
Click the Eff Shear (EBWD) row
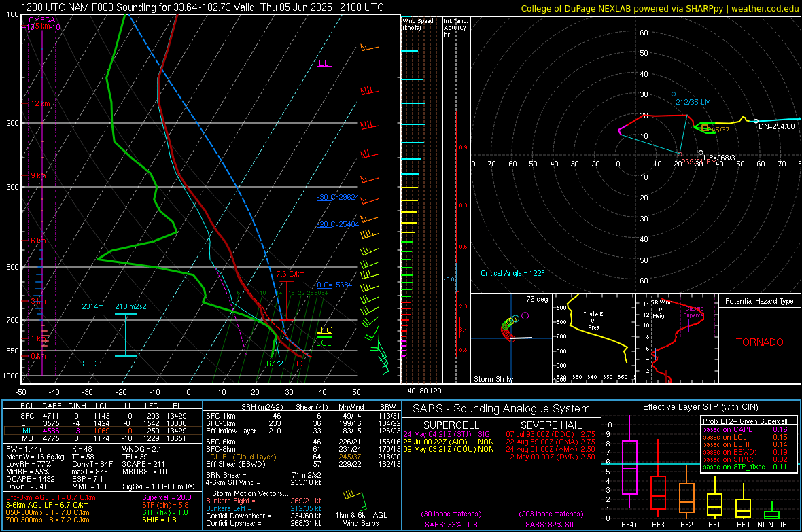tap(303, 464)
